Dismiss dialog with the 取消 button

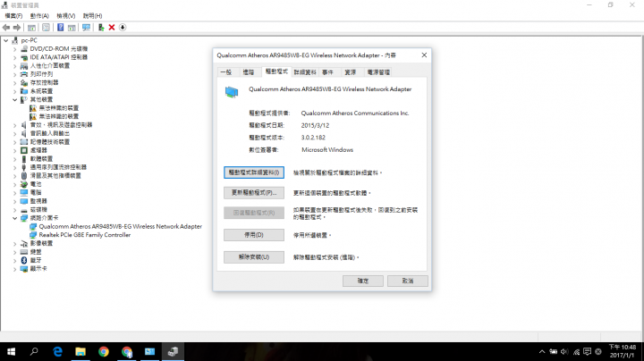tap(408, 281)
